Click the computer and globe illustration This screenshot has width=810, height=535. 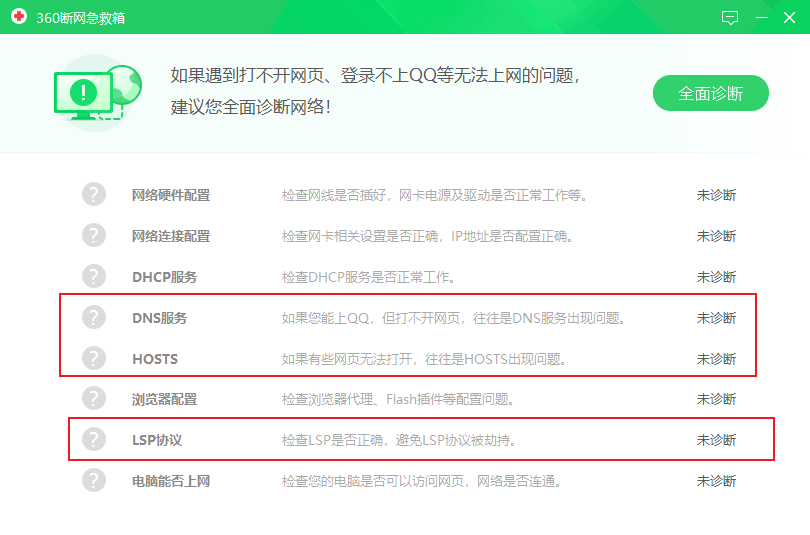[x=98, y=93]
